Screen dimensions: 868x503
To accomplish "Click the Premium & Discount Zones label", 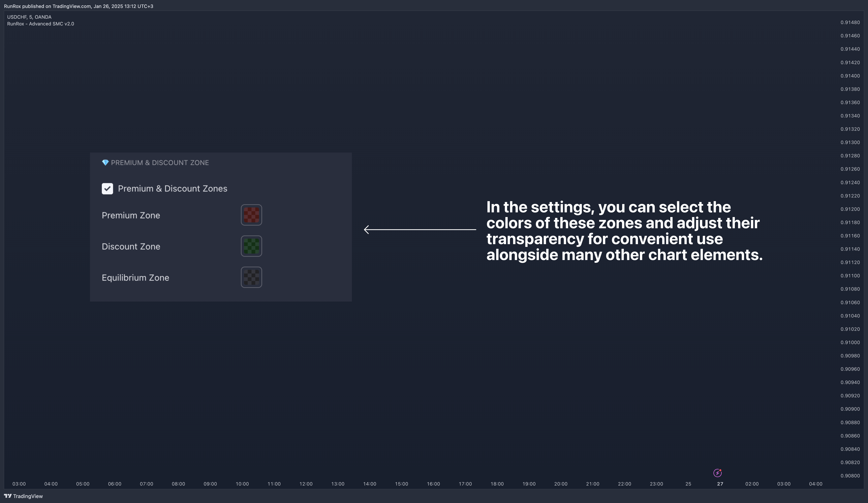I will [172, 189].
